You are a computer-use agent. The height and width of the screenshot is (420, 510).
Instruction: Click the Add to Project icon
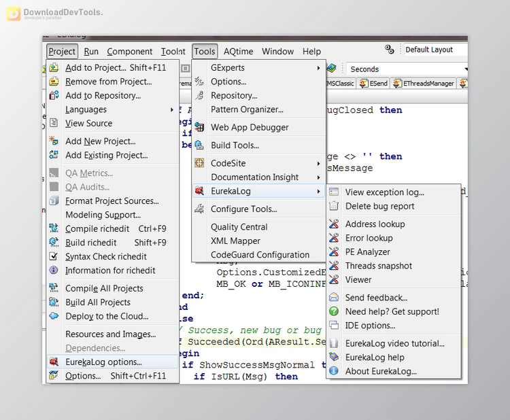click(x=54, y=67)
